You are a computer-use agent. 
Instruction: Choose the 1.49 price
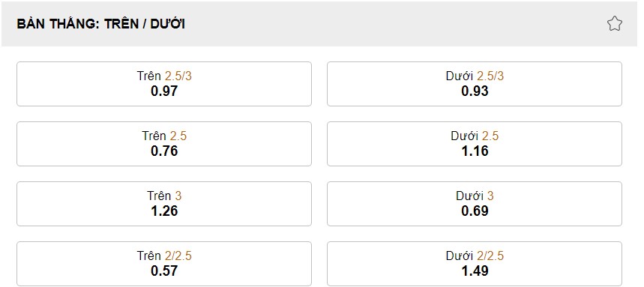click(475, 271)
